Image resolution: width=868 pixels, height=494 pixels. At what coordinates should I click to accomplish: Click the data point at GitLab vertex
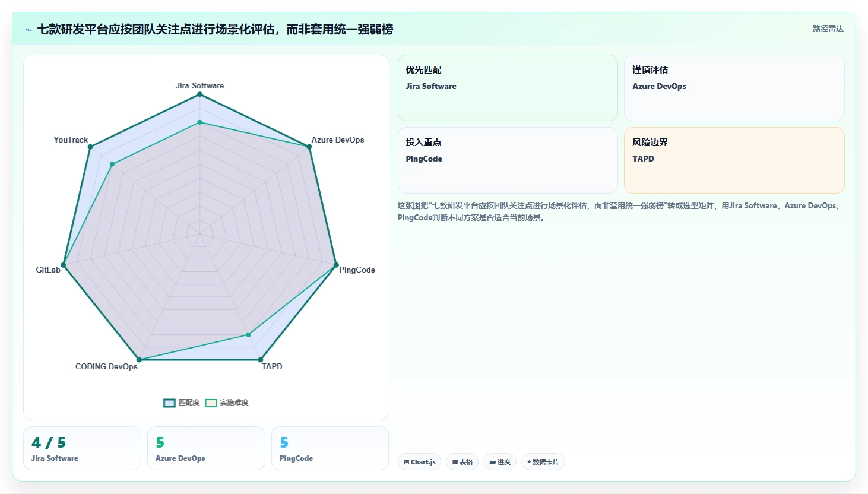(x=64, y=265)
